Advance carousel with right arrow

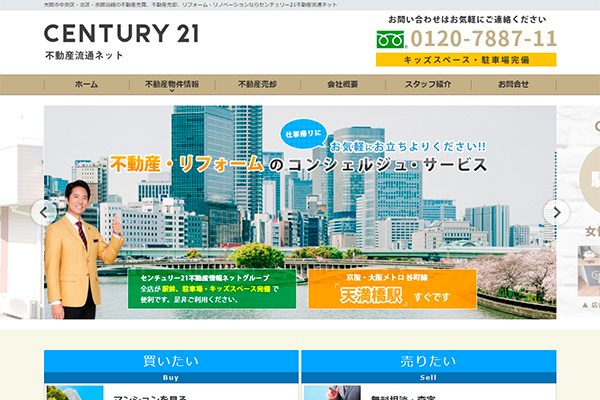557,212
